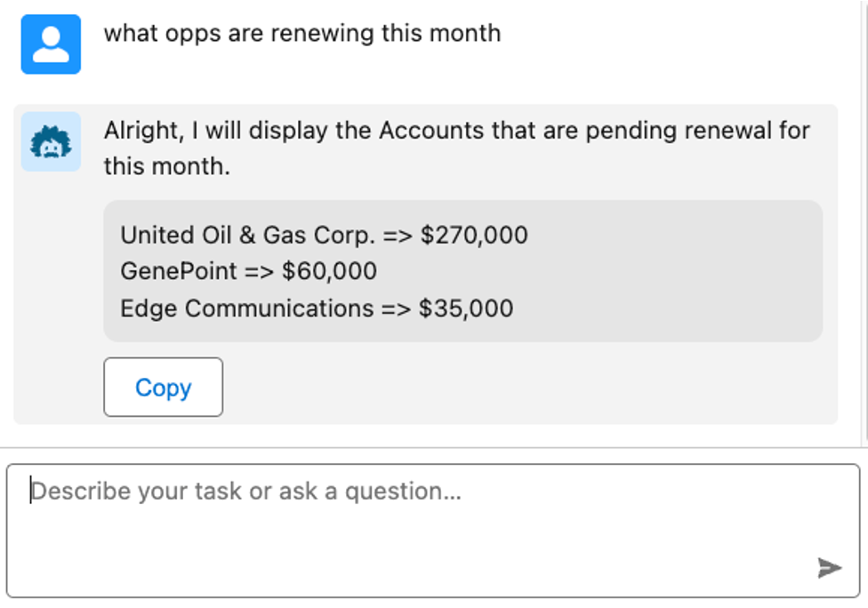Screen dimensions: 868x608
Task: Copy the renewal results with Copy button
Action: click(x=164, y=388)
